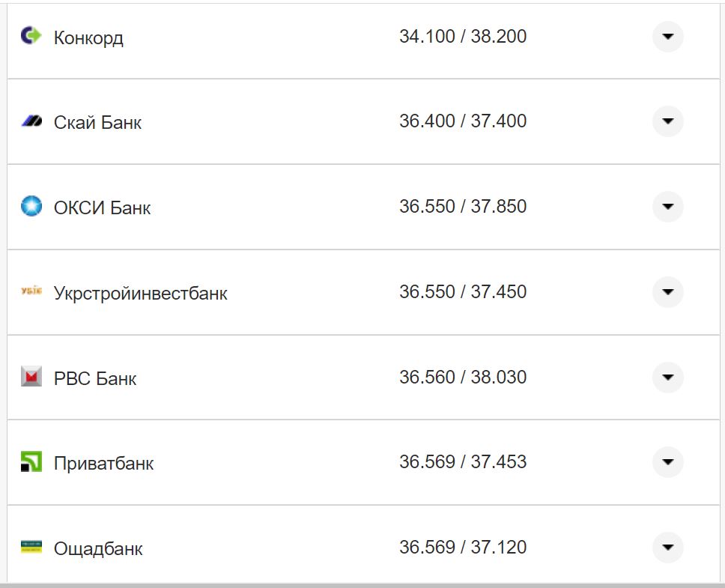Screen dimensions: 725x588
Task: Click the Укрстройинвестбанк logo icon
Action: click(x=31, y=291)
